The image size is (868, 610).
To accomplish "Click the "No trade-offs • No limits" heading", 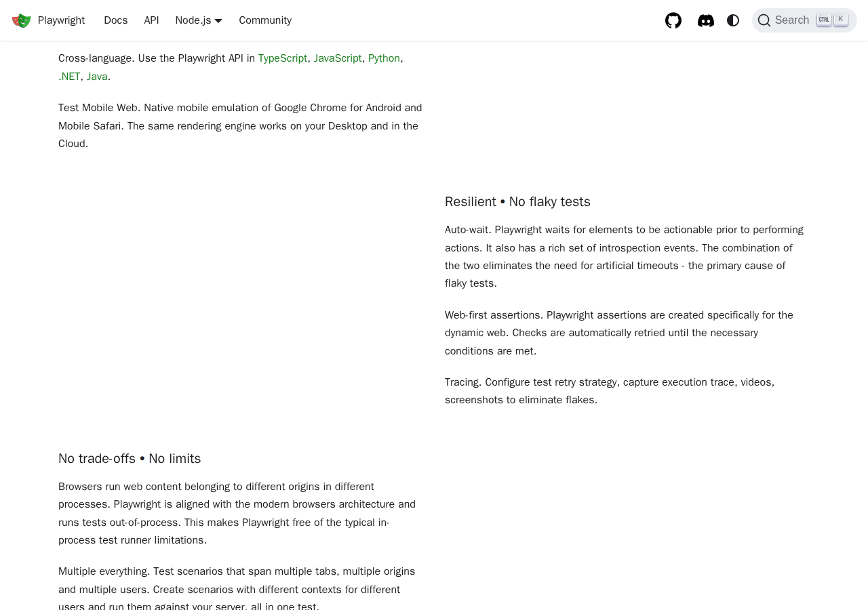I will (x=130, y=459).
